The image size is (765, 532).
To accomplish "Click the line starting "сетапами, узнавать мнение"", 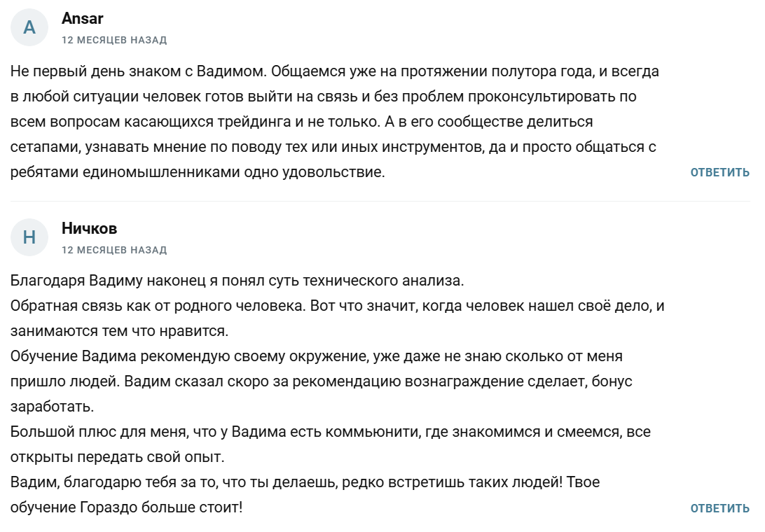I will point(333,147).
